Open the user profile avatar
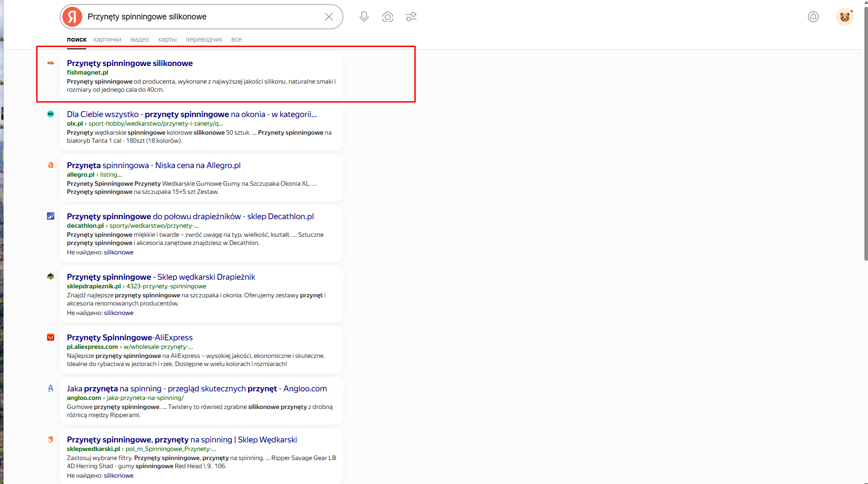 click(x=845, y=17)
